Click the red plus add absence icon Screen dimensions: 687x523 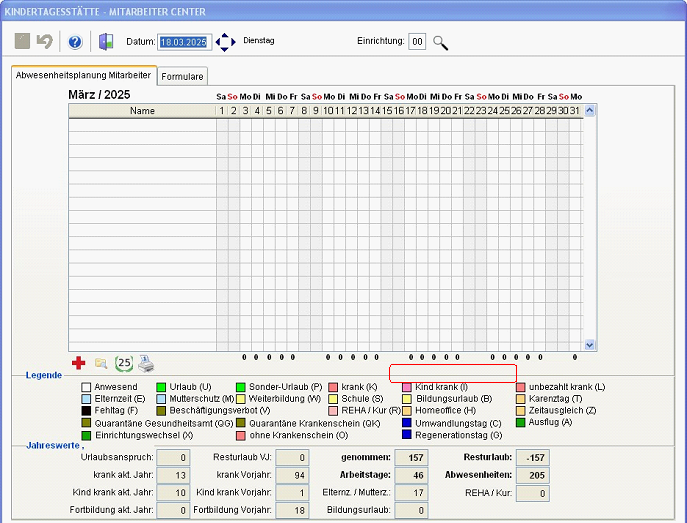(78, 363)
